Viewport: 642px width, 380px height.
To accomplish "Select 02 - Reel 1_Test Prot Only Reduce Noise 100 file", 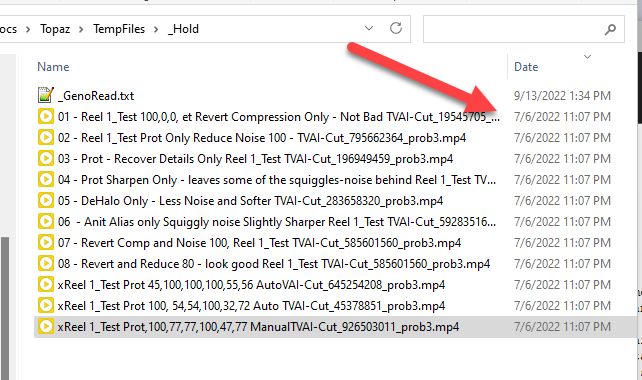I will coord(262,138).
